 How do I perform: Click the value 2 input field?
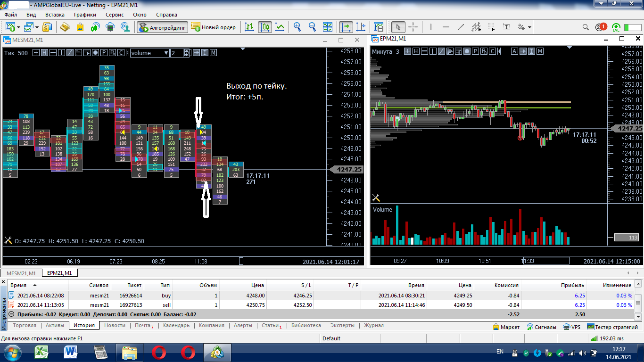tap(177, 53)
